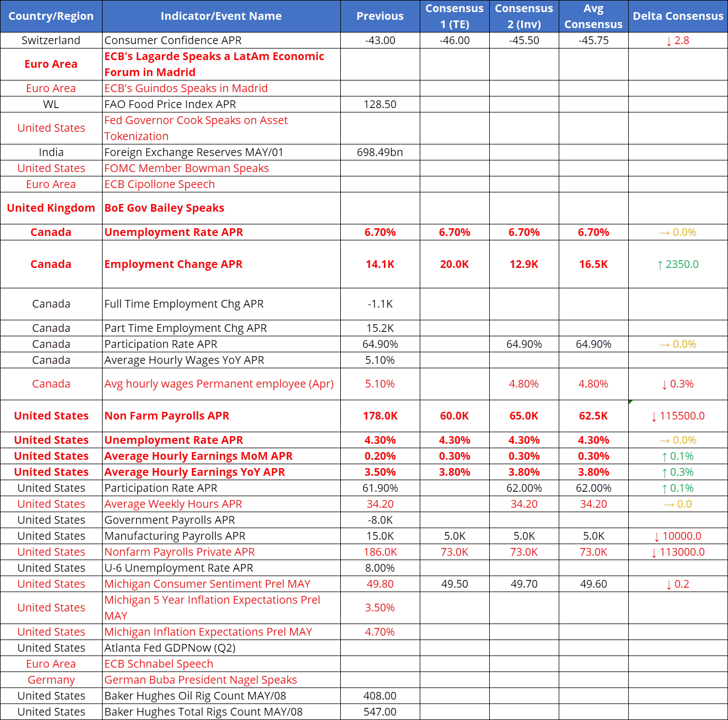This screenshot has height=720, width=728.
Task: Select FAO Food Price Index APR
Action: 221,104
